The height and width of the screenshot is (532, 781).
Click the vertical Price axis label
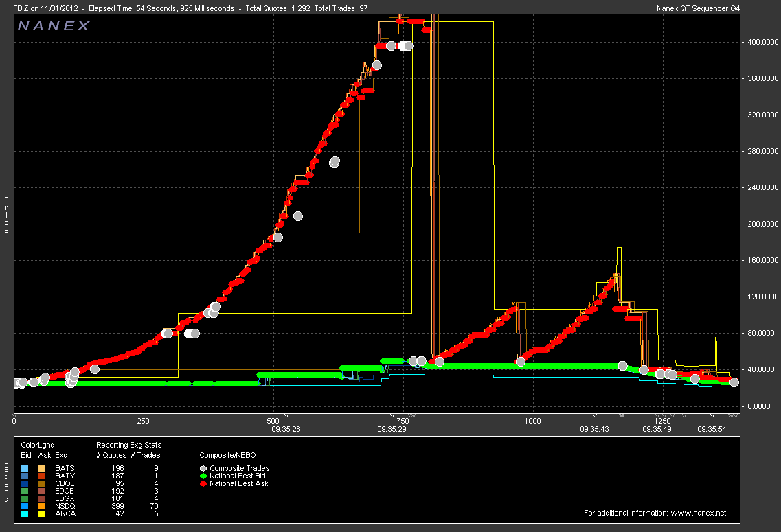pyautogui.click(x=6, y=215)
